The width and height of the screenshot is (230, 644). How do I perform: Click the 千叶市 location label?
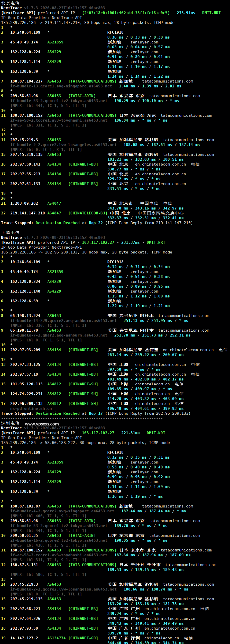coord(154,565)
